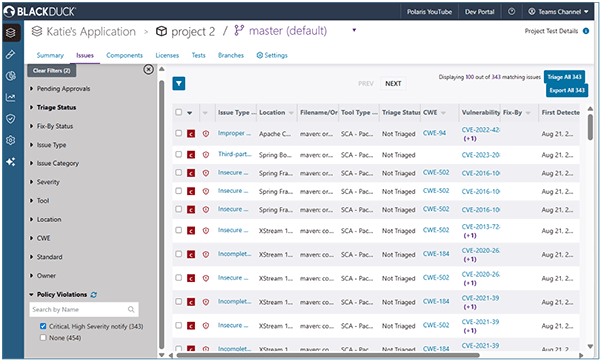
Task: Close the filter panel with X icon
Action: coord(148,69)
